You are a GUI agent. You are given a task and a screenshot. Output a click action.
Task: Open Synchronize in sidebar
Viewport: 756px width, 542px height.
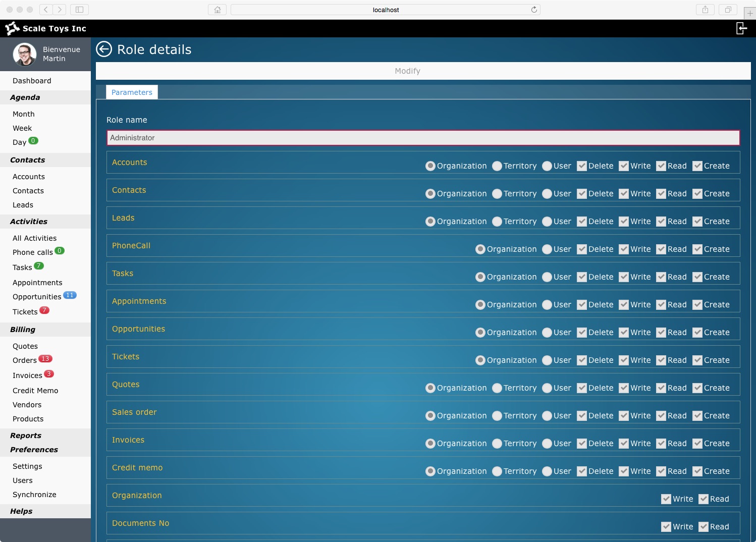[34, 495]
